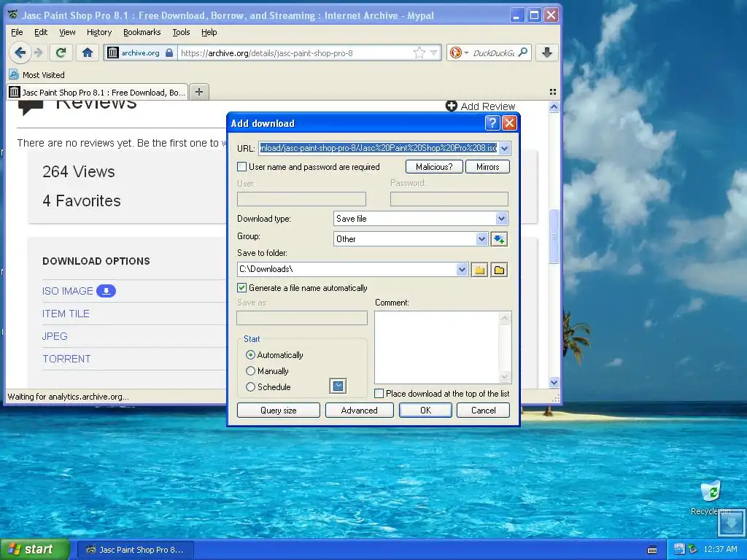Image resolution: width=747 pixels, height=560 pixels.
Task: Click the Start button on taskbar
Action: [x=35, y=550]
